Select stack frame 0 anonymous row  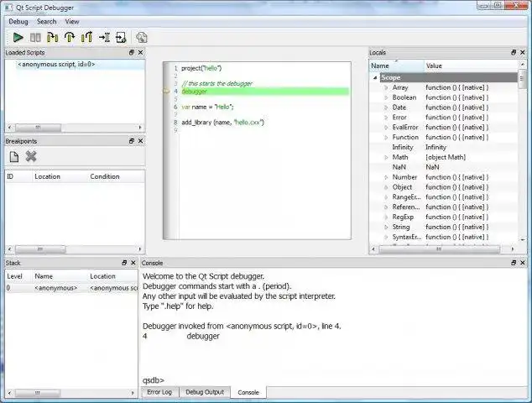click(71, 288)
